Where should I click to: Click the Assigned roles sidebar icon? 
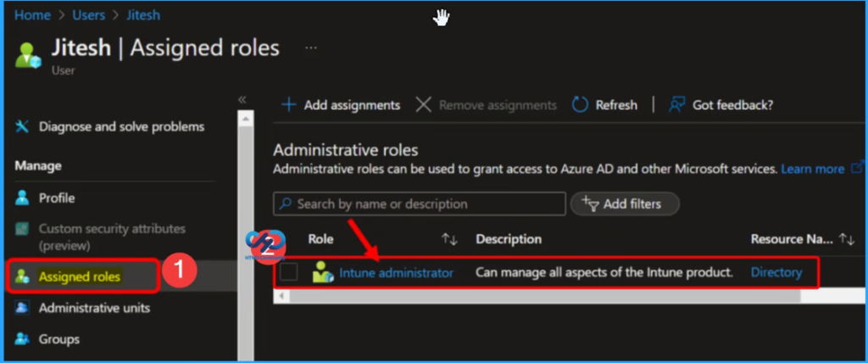pos(22,276)
